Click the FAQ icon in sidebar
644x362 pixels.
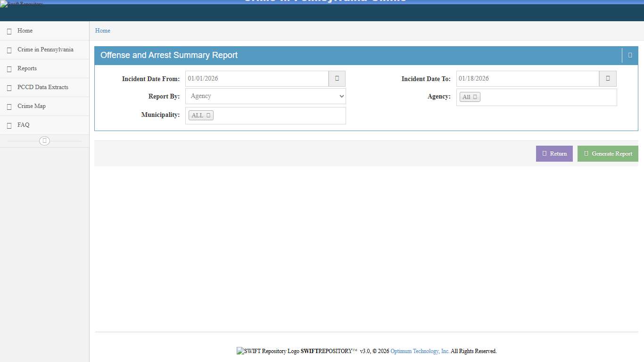(x=9, y=125)
